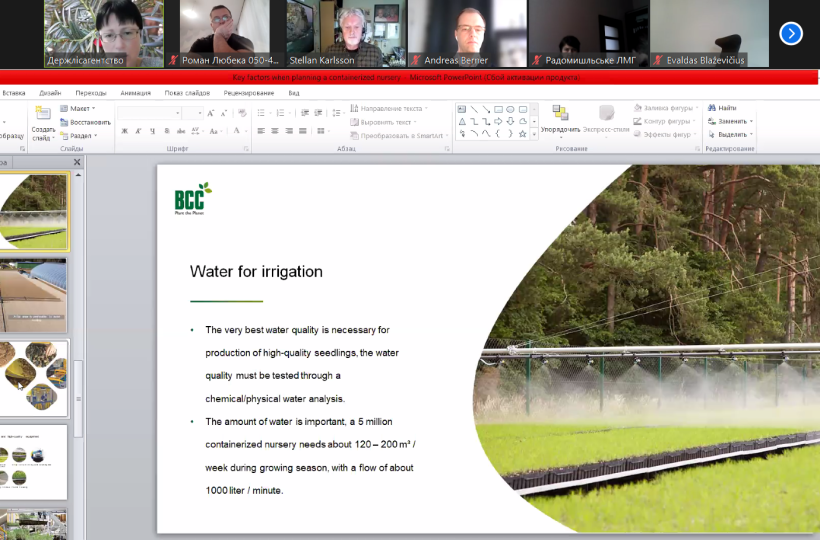Select the rectangle shape

point(498,109)
